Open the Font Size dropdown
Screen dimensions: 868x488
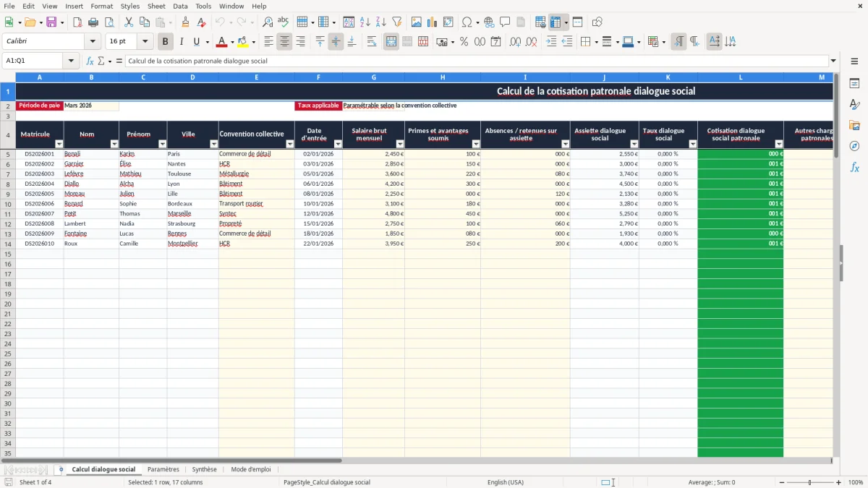(145, 42)
